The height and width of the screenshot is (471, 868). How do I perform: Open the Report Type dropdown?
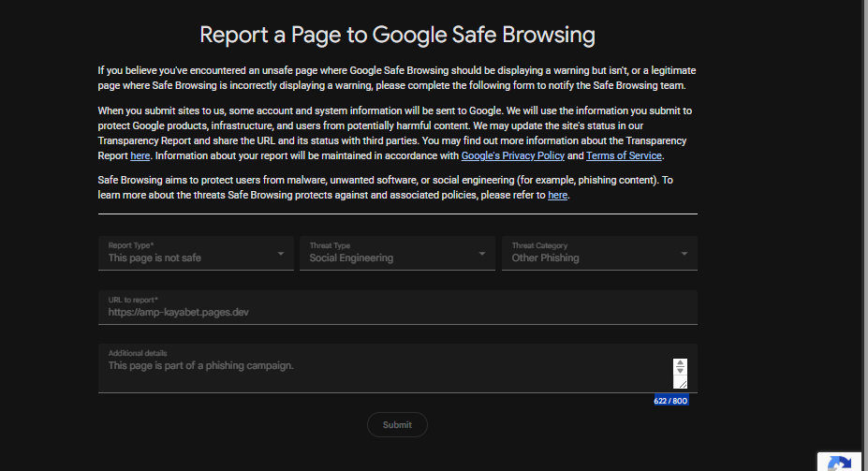[x=196, y=253]
